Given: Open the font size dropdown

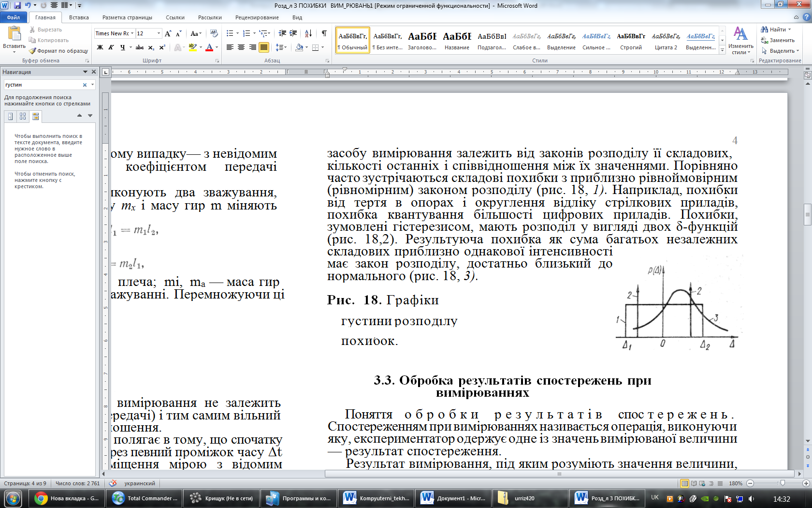Looking at the screenshot, I should click(x=159, y=33).
